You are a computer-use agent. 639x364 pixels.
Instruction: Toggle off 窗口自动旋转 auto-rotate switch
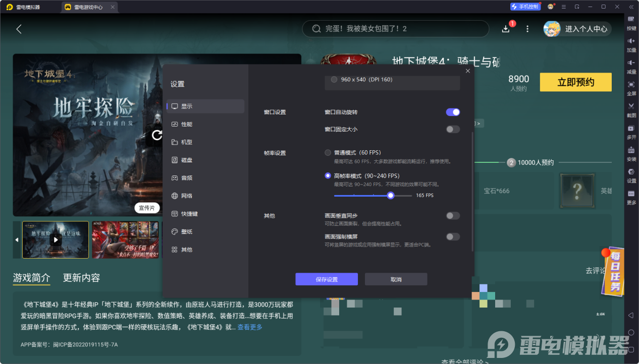(x=453, y=112)
